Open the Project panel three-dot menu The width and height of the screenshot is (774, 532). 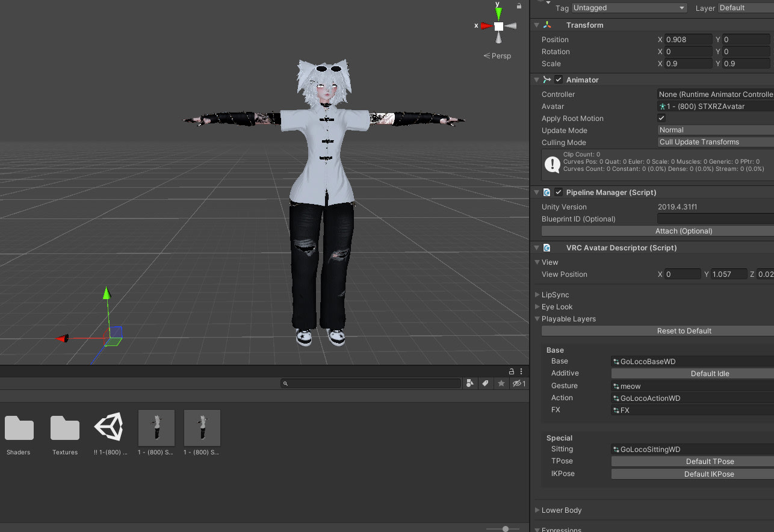(521, 371)
